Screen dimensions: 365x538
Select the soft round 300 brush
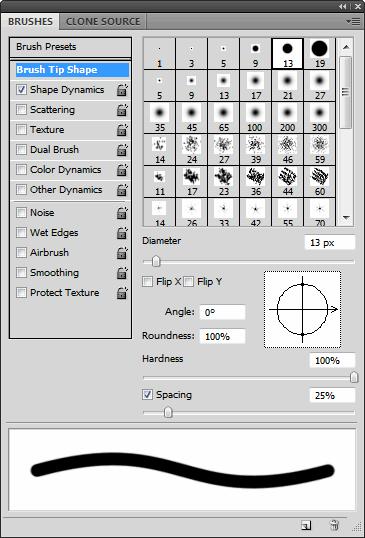pos(319,118)
